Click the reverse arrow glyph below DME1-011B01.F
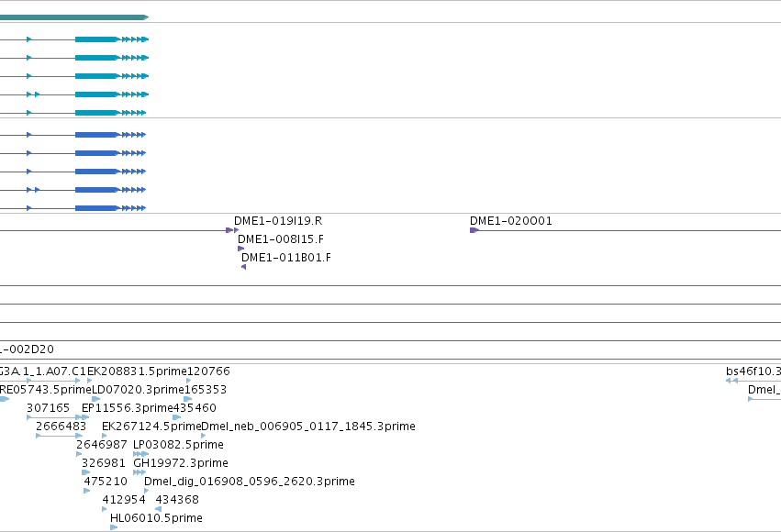The height and width of the screenshot is (532, 781). (243, 267)
